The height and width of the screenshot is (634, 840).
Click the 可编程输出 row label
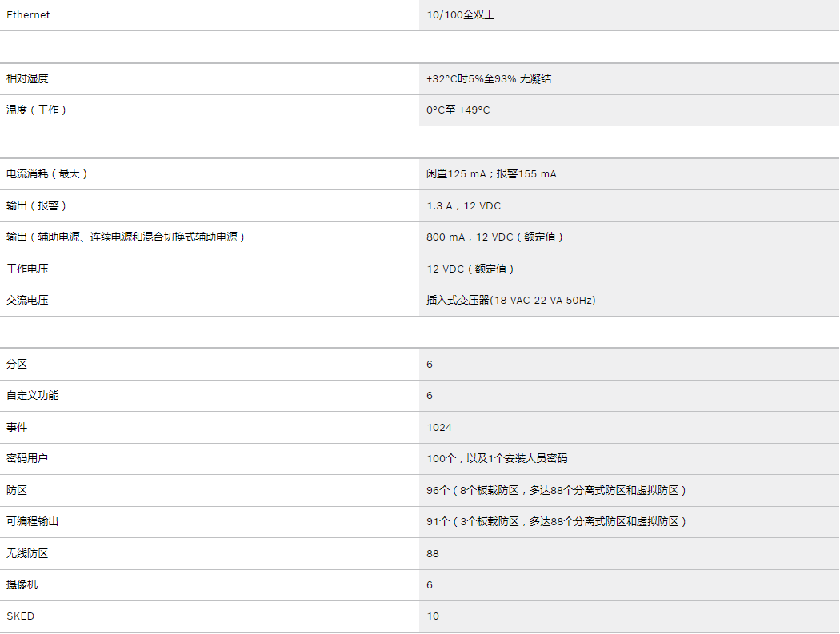33,521
